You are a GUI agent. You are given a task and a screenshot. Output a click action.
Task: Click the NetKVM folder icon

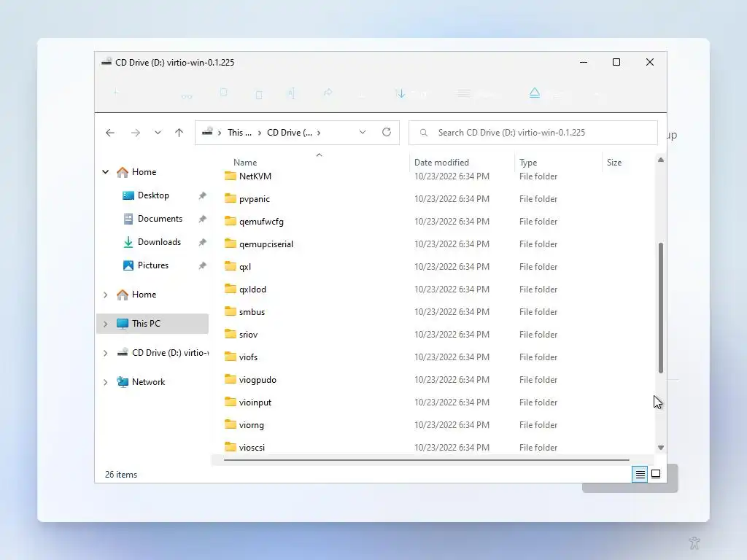coord(230,176)
